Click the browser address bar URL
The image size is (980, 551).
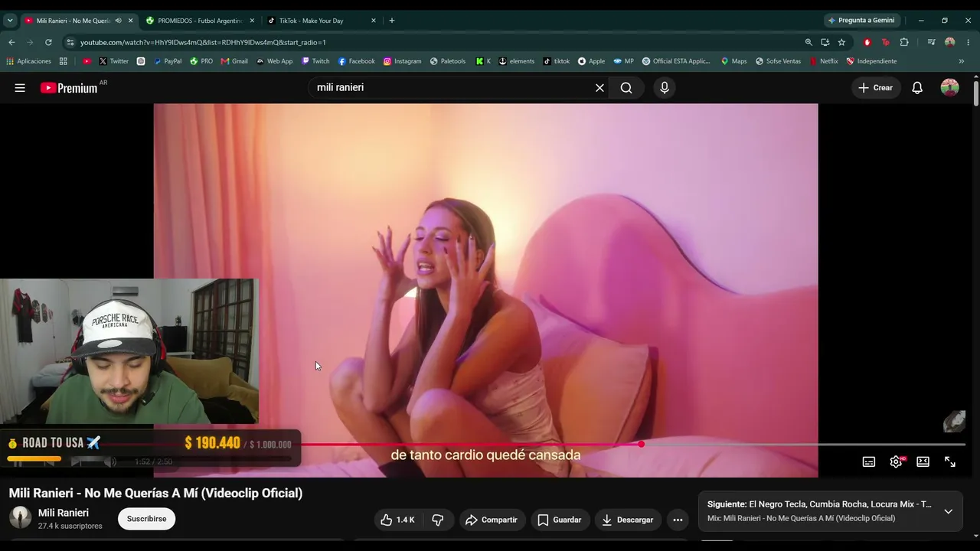tap(203, 42)
